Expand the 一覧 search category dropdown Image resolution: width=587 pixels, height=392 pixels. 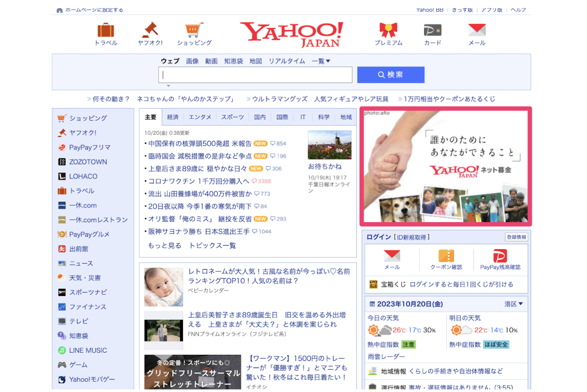point(321,61)
